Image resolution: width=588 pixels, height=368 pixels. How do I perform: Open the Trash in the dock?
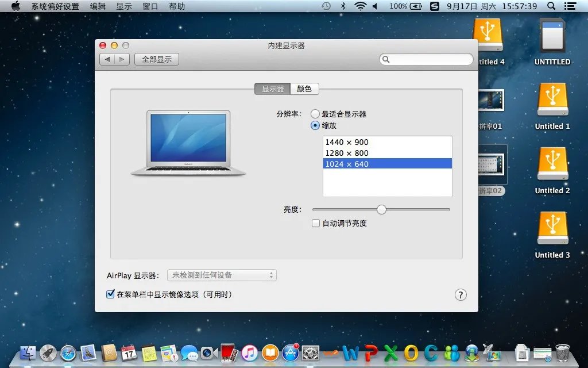pos(562,352)
